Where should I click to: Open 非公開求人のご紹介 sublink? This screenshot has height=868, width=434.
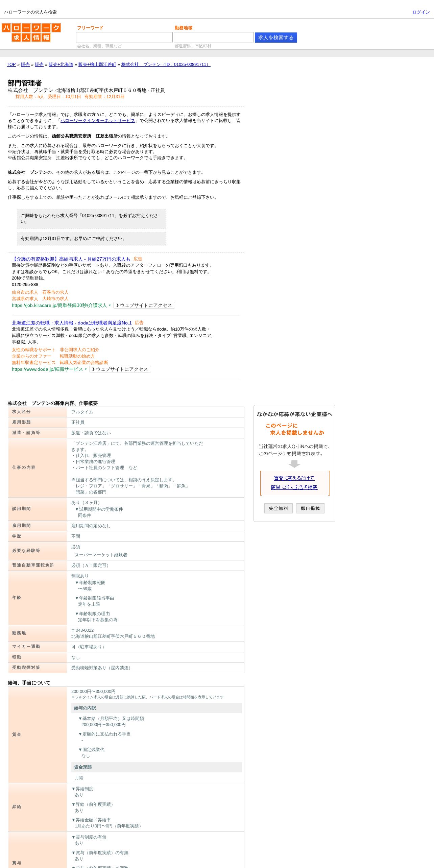pos(79,350)
